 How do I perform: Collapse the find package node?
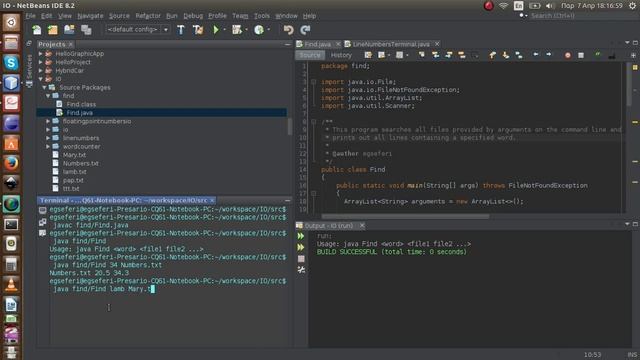(x=48, y=96)
